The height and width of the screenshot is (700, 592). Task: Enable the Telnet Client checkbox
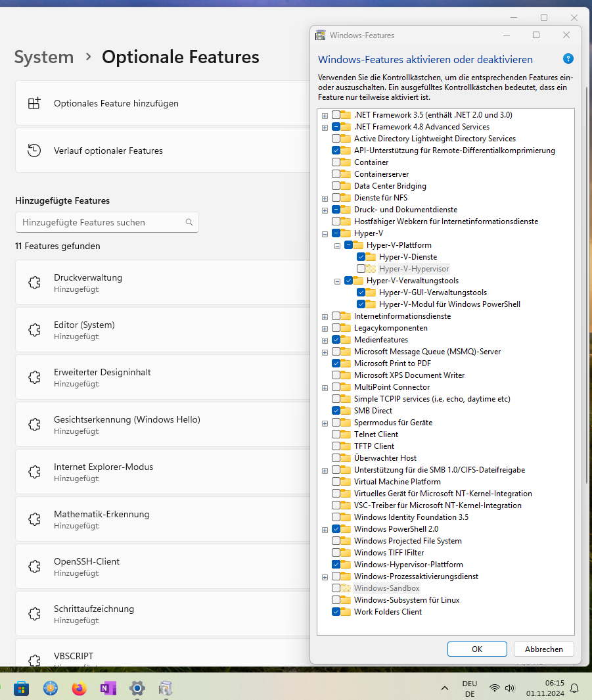coord(336,434)
